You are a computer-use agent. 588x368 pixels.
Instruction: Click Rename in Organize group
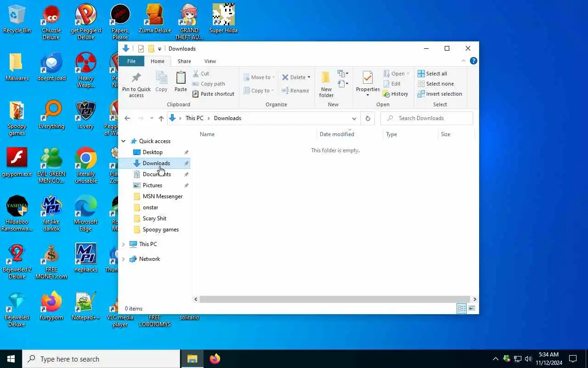[295, 91]
